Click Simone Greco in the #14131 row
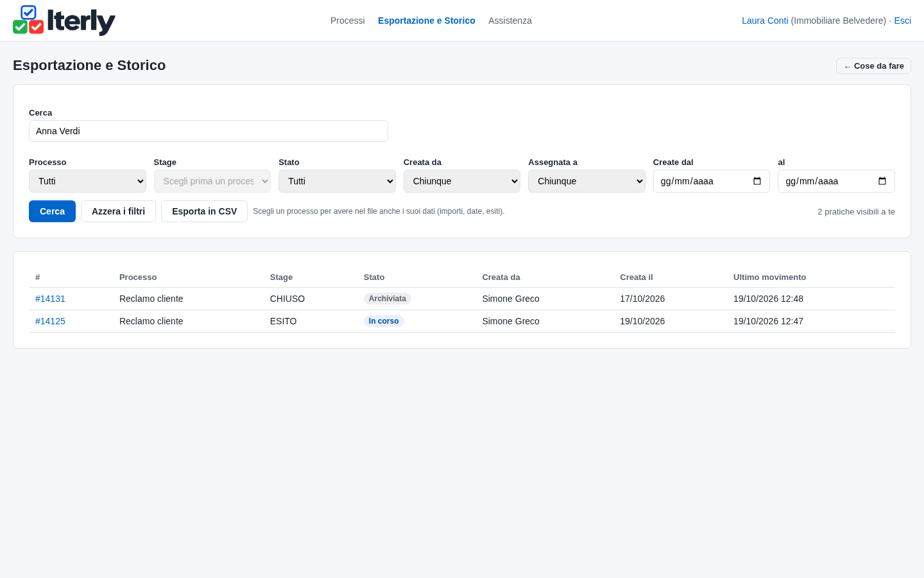This screenshot has height=578, width=924. (x=511, y=299)
